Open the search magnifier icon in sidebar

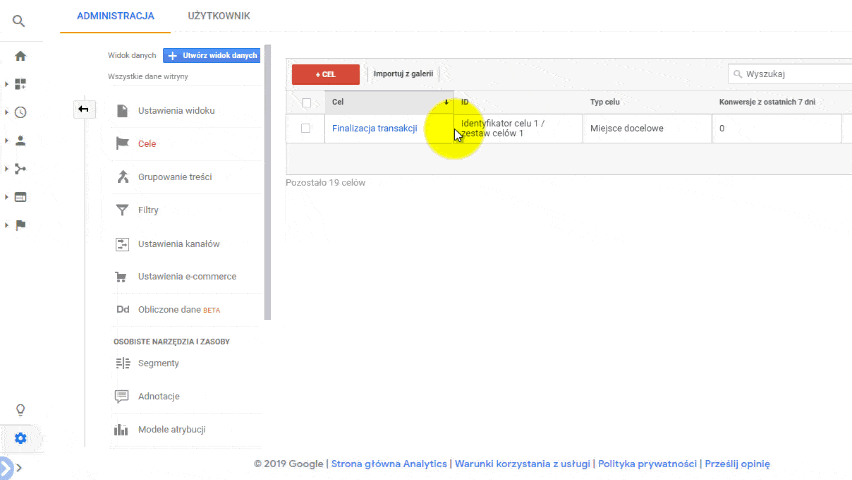18,21
